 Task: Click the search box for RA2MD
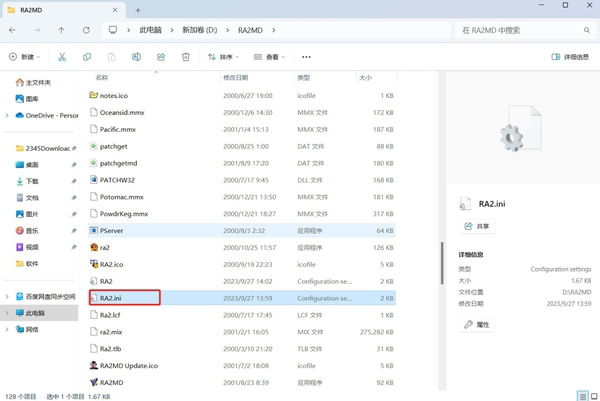pos(520,30)
